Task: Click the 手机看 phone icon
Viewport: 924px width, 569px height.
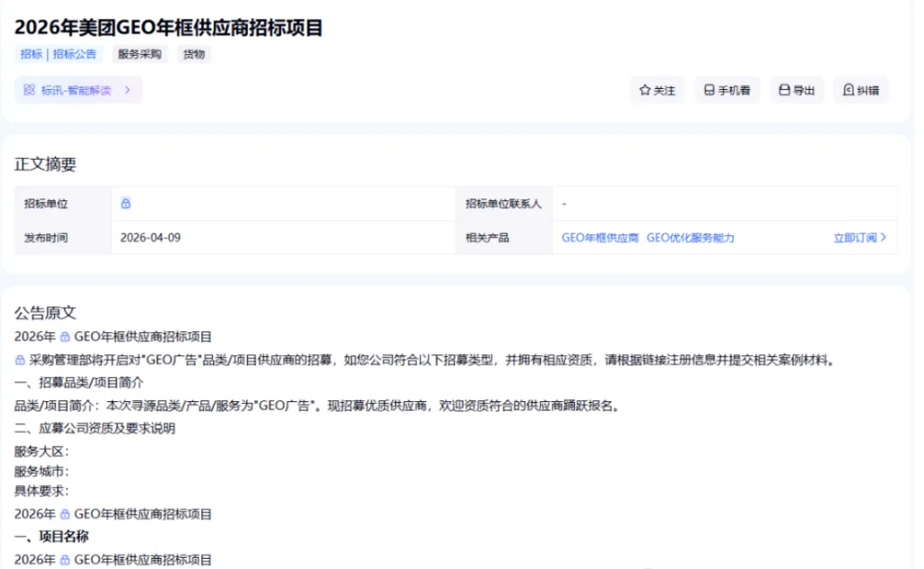Action: click(709, 90)
